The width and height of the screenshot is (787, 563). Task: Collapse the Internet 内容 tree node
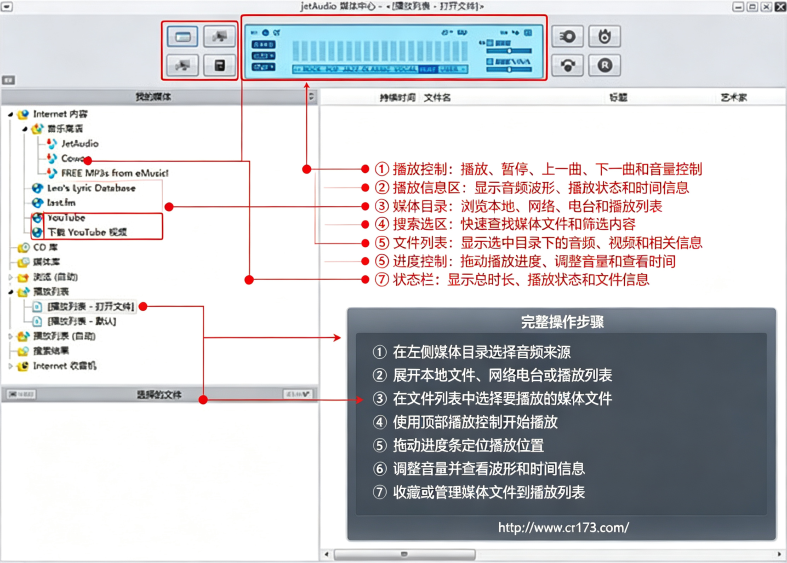click(x=11, y=114)
